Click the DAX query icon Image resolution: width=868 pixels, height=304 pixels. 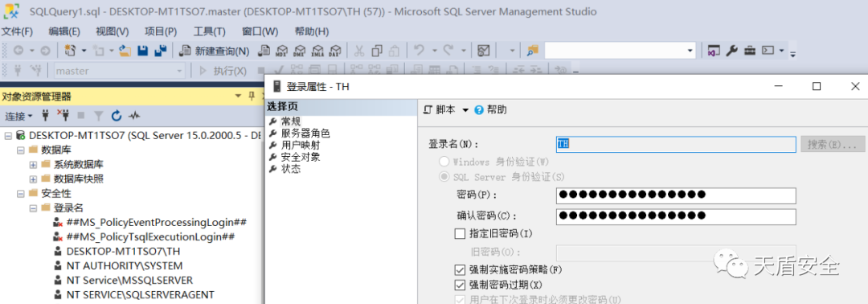click(334, 51)
